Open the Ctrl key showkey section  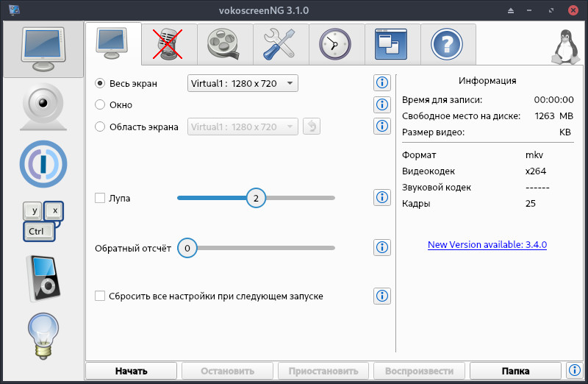pos(43,221)
